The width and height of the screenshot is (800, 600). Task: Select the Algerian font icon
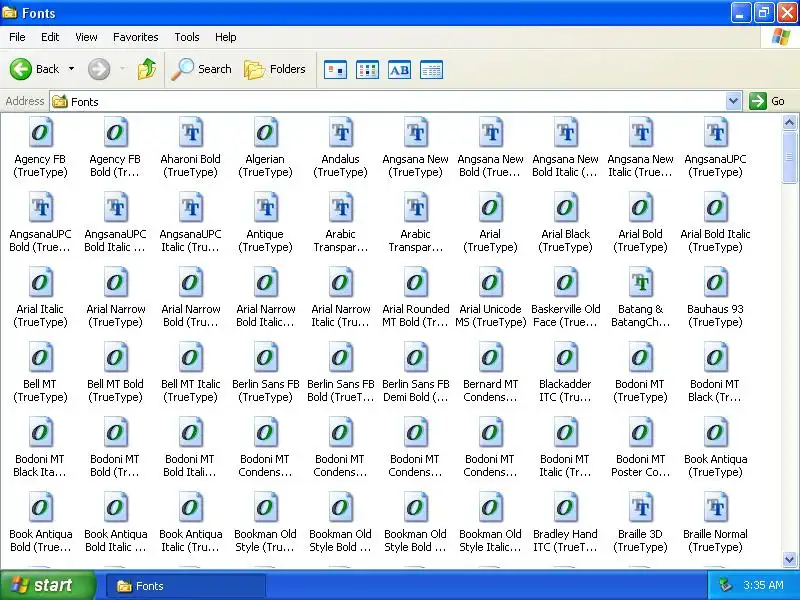coord(265,133)
